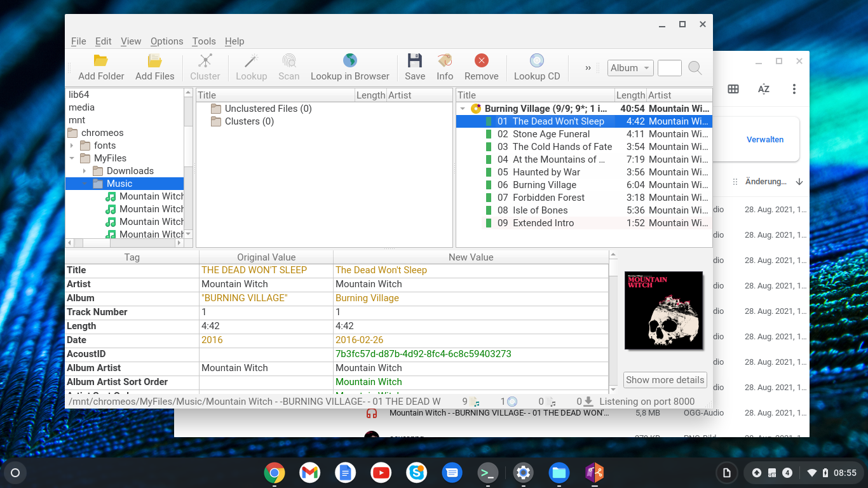Open the Edit menu

pyautogui.click(x=104, y=41)
